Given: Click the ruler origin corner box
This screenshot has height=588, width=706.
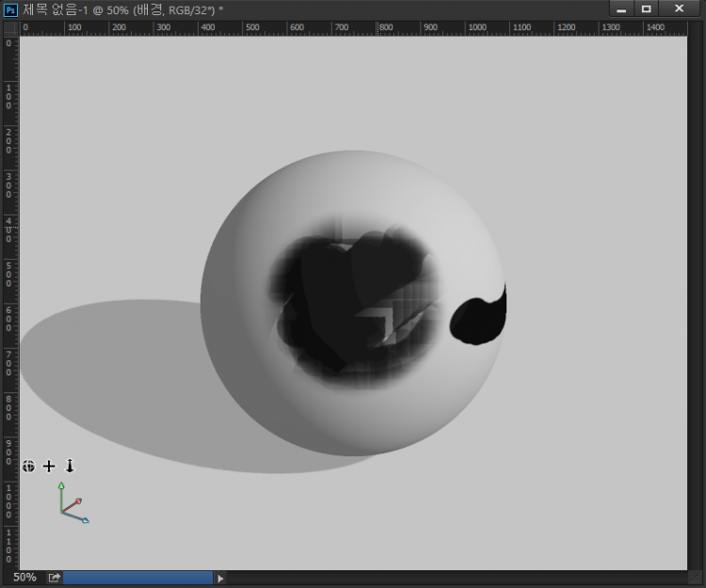Looking at the screenshot, I should point(10,28).
